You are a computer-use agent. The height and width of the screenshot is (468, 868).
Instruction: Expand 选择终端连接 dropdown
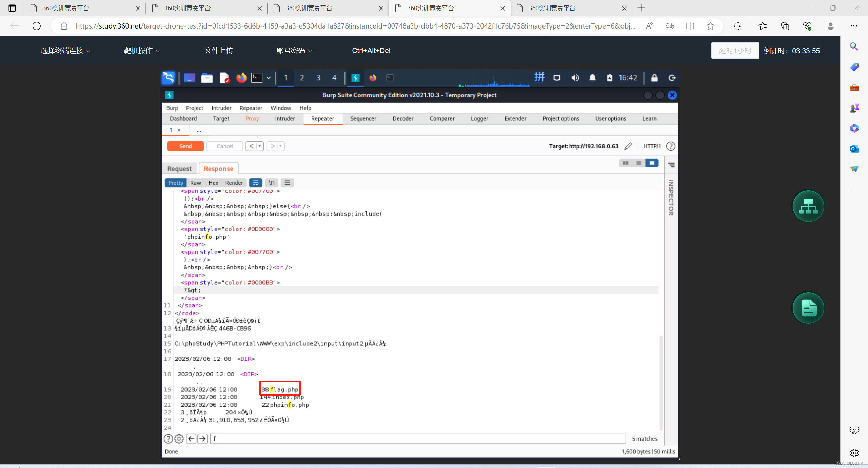[65, 51]
